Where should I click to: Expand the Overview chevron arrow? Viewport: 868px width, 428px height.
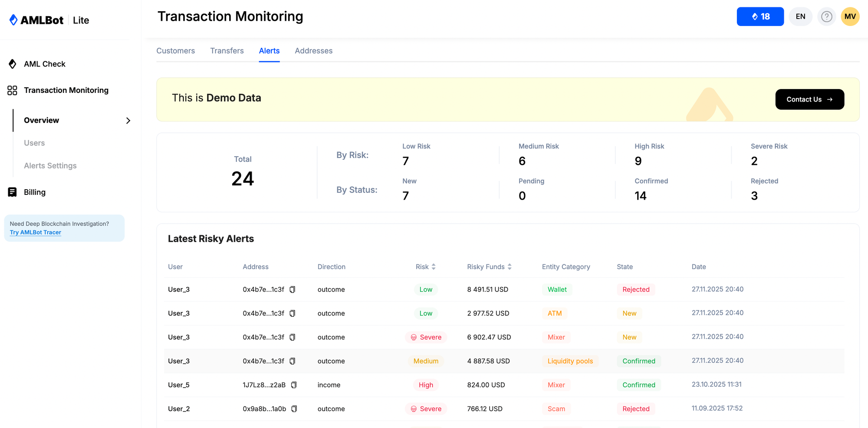pos(128,121)
